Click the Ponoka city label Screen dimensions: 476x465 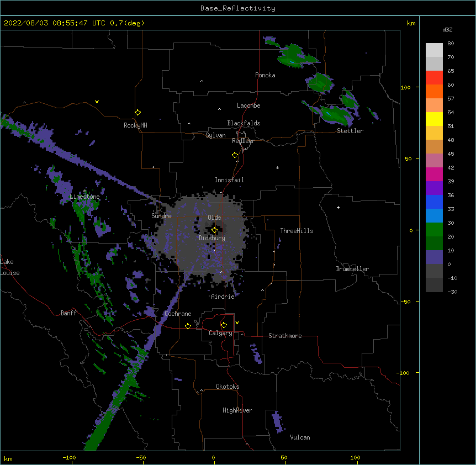pyautogui.click(x=265, y=75)
